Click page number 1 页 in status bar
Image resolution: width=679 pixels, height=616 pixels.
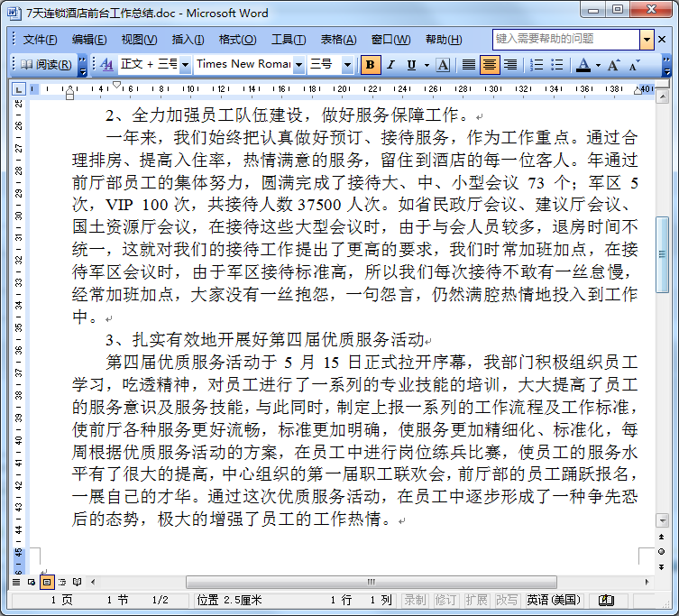62,600
